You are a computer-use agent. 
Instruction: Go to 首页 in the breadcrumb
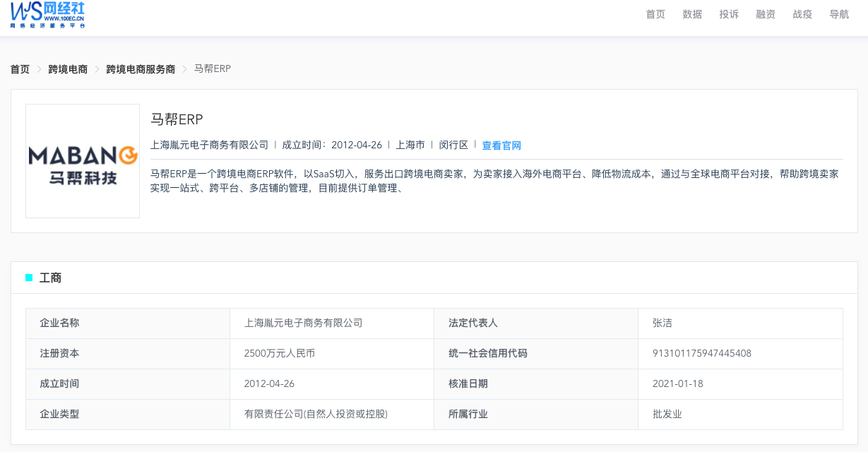point(20,69)
